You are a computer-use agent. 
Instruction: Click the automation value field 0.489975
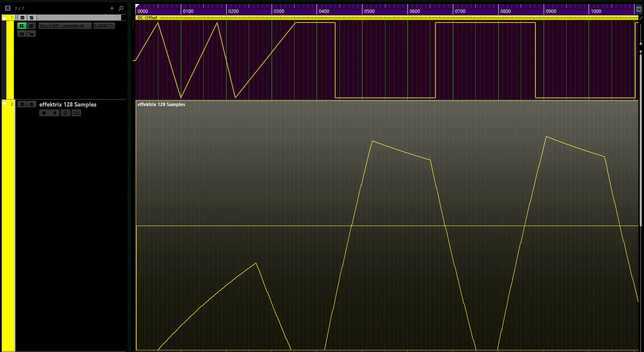point(104,26)
